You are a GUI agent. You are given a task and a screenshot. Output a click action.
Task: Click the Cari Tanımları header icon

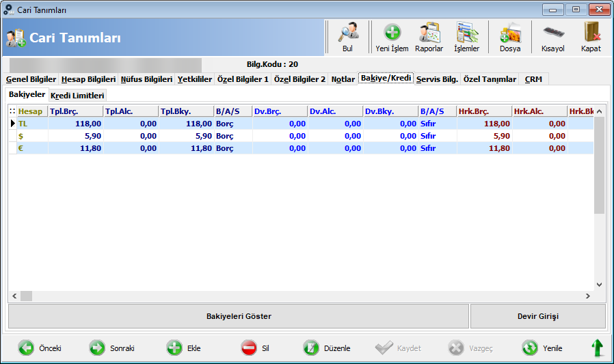point(16,38)
